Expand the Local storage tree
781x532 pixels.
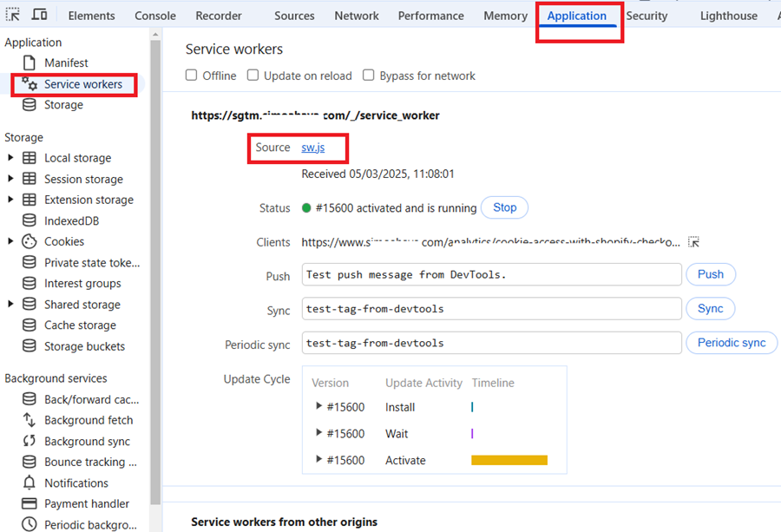click(x=12, y=158)
